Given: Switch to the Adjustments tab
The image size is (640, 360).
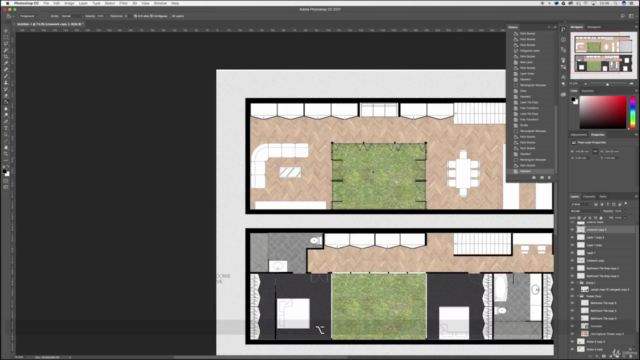Looking at the screenshot, I should pyautogui.click(x=578, y=135).
